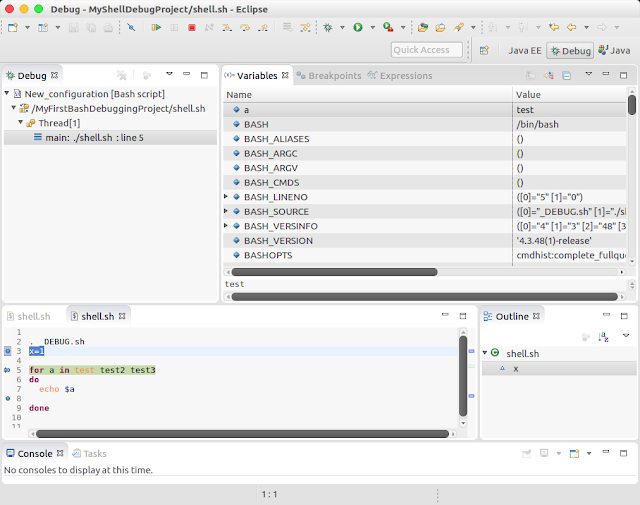Click the External Tools run icon
640x505 pixels.
388,27
